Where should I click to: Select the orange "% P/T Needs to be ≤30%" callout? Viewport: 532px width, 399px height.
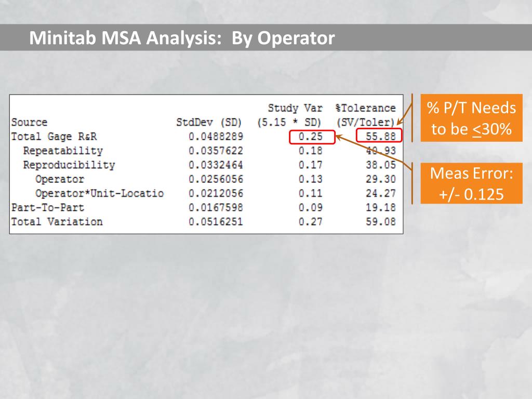tap(471, 118)
